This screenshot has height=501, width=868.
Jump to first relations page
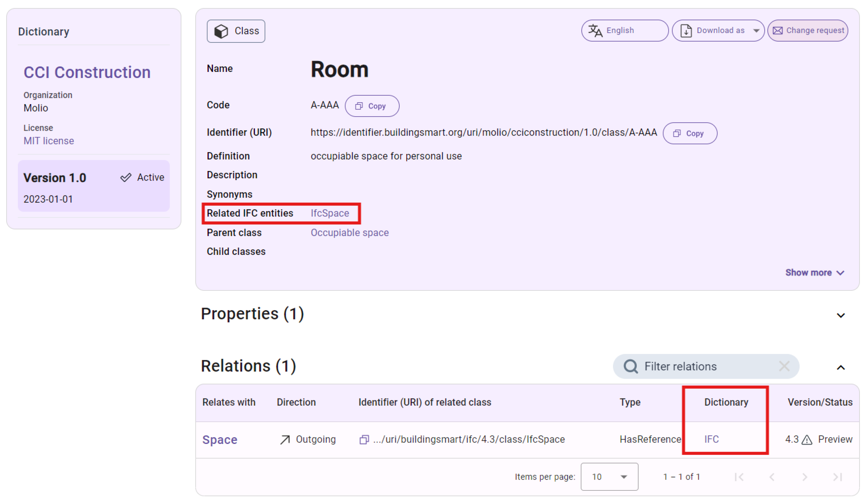click(739, 477)
